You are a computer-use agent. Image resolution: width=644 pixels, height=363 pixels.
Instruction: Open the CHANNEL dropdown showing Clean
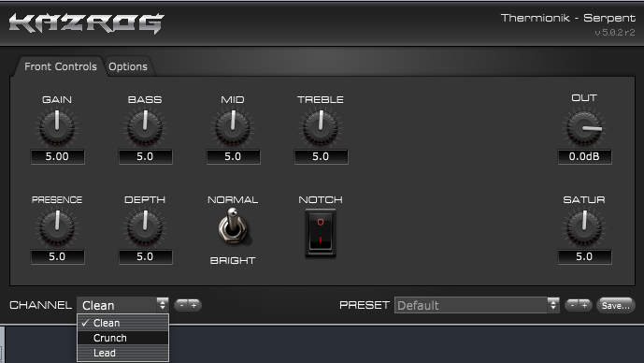[122, 305]
